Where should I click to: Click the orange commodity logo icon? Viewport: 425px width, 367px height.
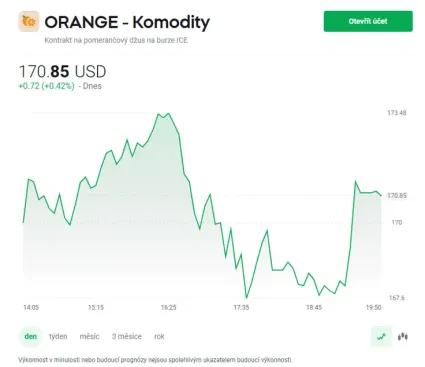(x=29, y=21)
